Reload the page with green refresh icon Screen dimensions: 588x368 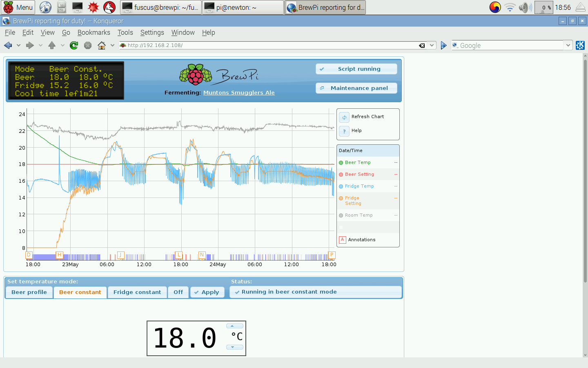[74, 45]
